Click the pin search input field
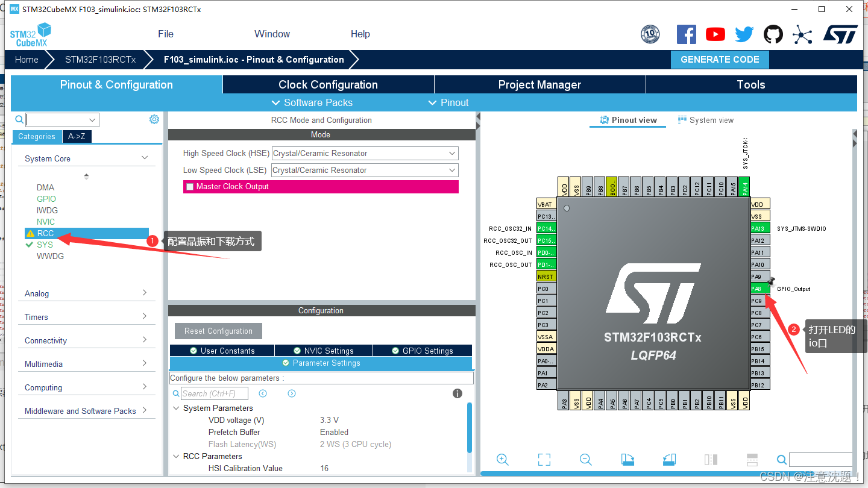 click(x=820, y=460)
